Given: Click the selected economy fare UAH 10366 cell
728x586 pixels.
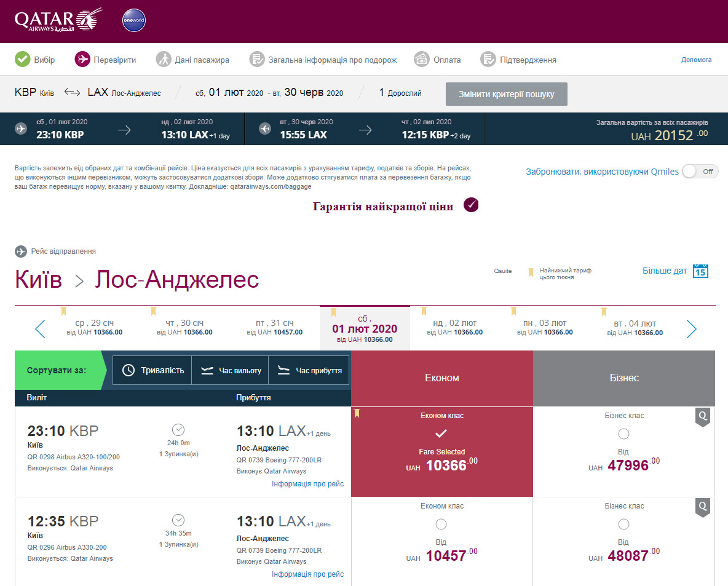Looking at the screenshot, I should [x=442, y=452].
